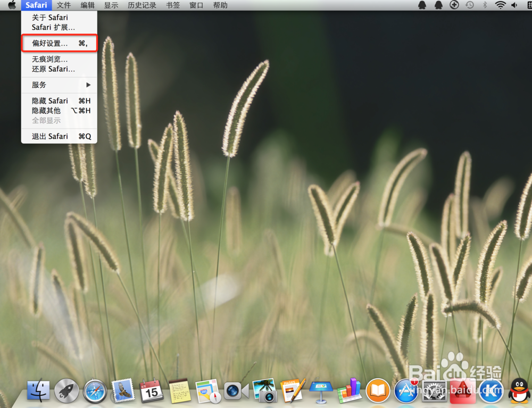Open Mail from the Dock

tap(123, 390)
